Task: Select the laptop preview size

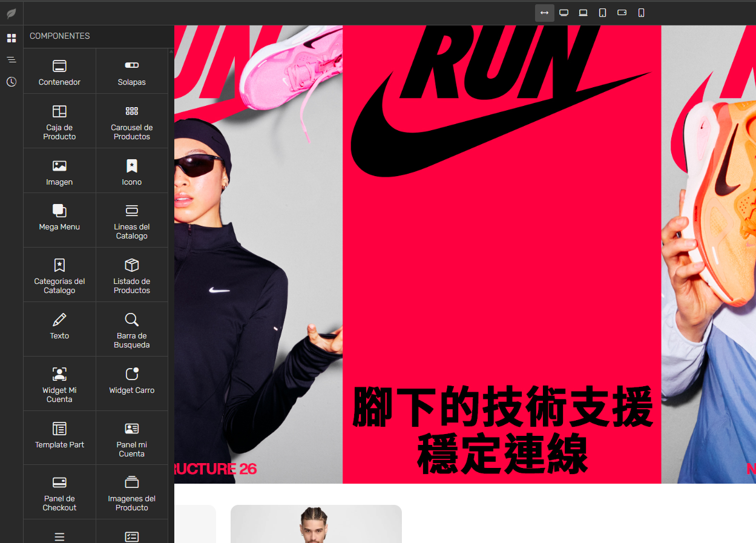Action: point(583,12)
